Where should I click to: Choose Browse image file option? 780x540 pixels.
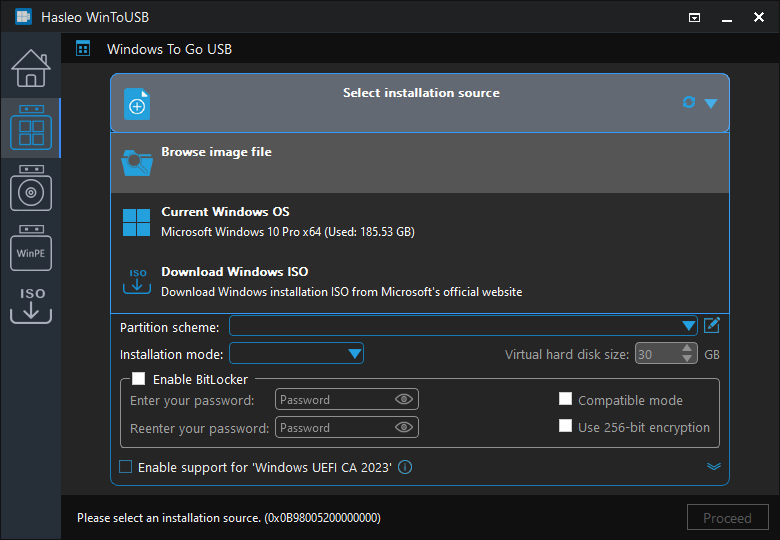tap(420, 163)
